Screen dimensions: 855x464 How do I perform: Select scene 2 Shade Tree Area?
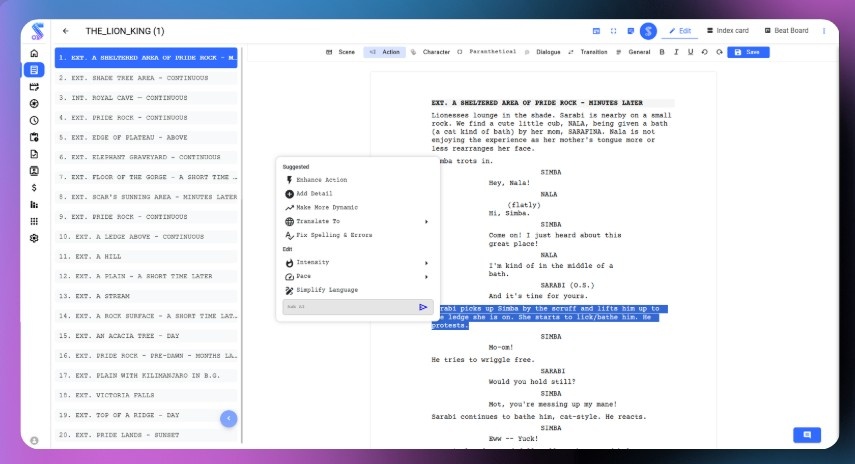coord(147,78)
